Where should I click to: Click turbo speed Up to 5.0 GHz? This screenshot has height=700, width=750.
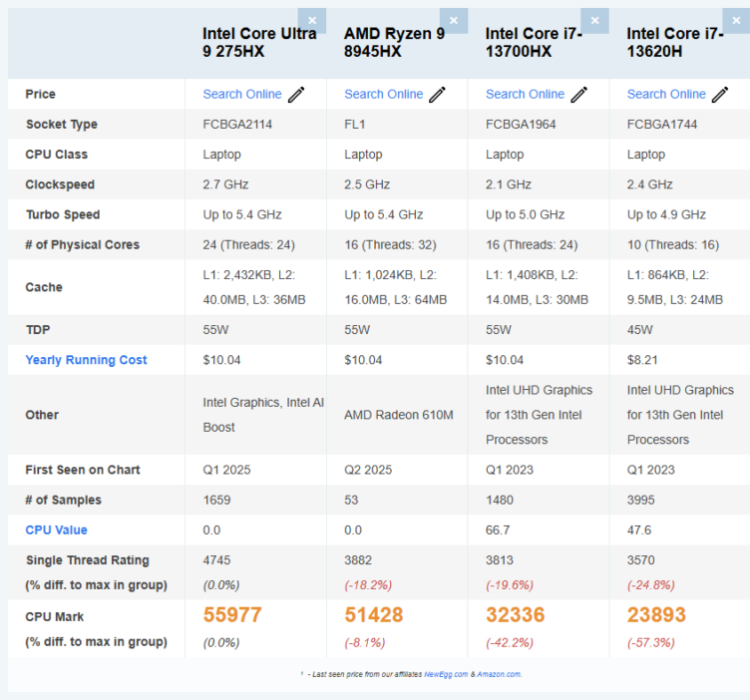coord(526,214)
